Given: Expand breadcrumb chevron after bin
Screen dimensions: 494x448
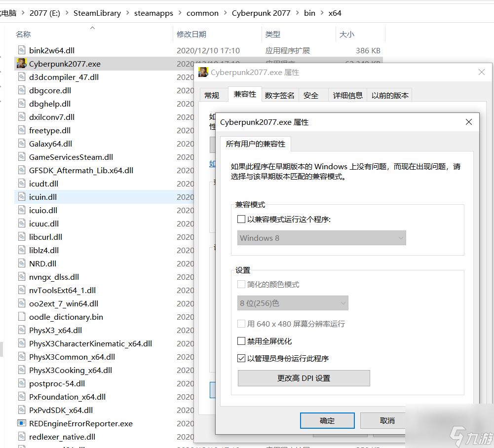Looking at the screenshot, I should pyautogui.click(x=322, y=13).
